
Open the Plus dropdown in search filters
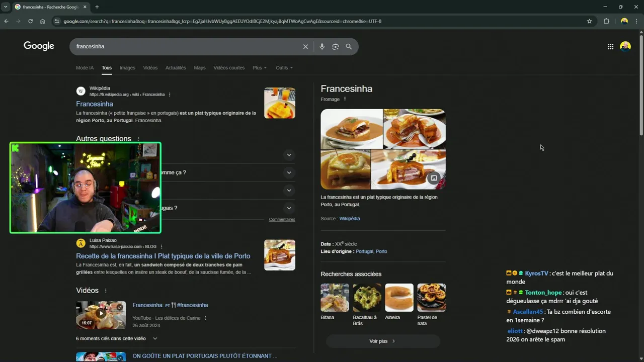[260, 68]
